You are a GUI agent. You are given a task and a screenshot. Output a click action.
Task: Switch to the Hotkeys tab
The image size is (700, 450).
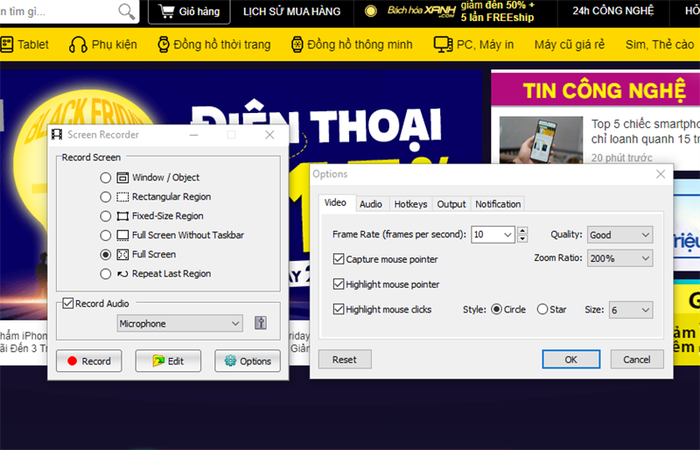[411, 204]
